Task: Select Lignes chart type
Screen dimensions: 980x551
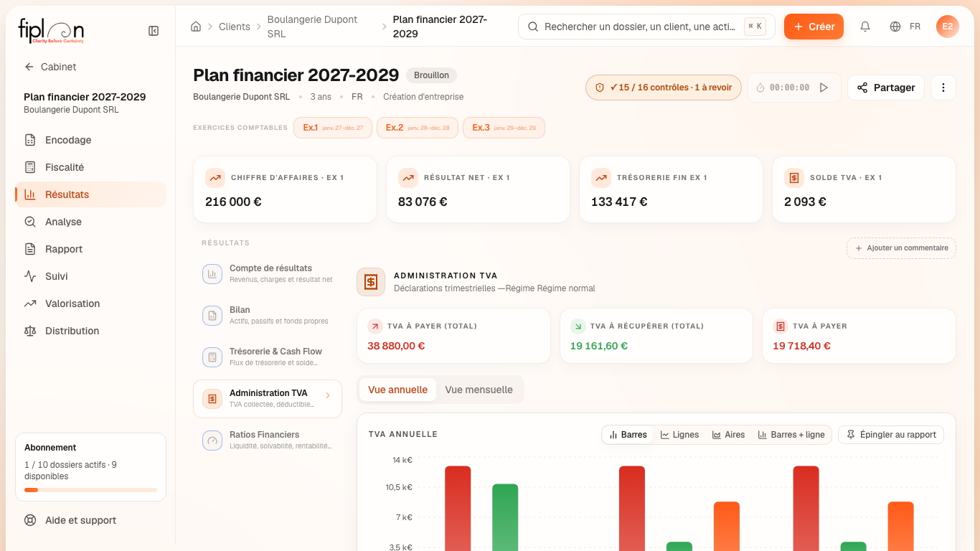Action: coord(679,435)
